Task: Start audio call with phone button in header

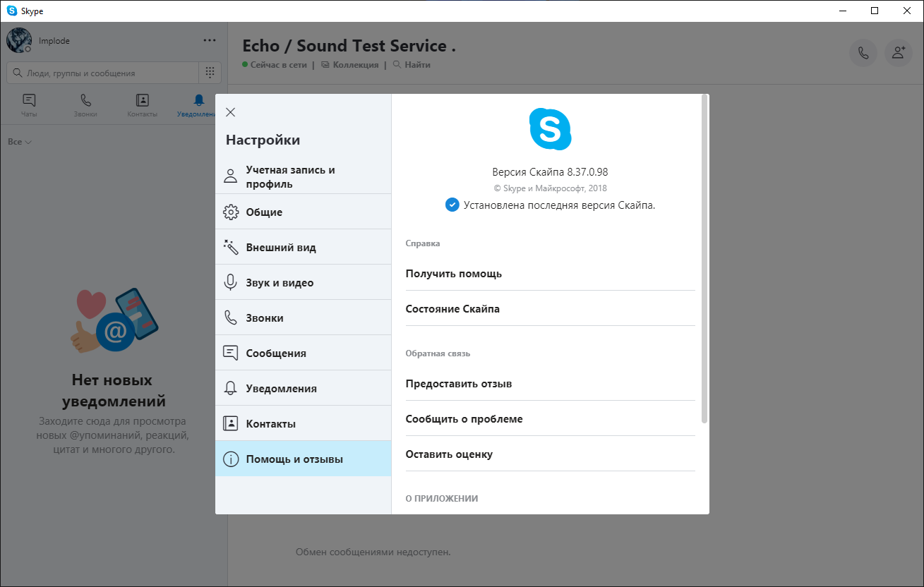Action: [x=863, y=53]
